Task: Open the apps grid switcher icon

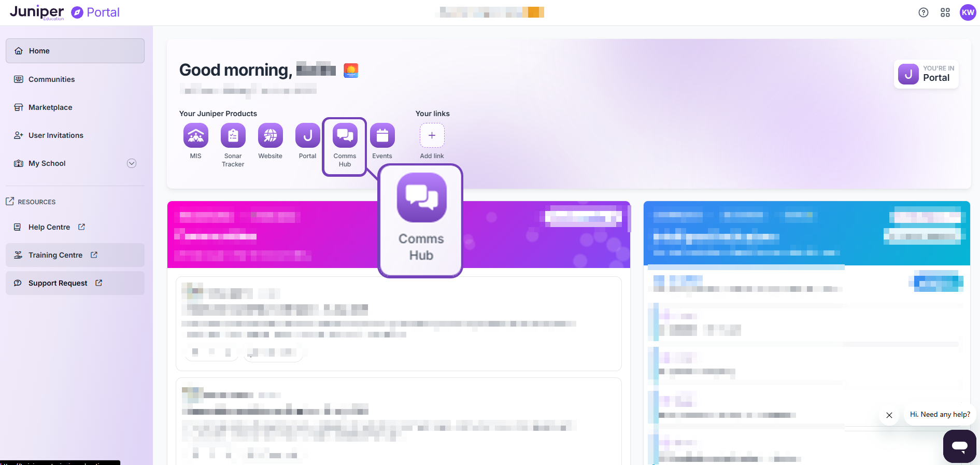Action: pos(945,12)
